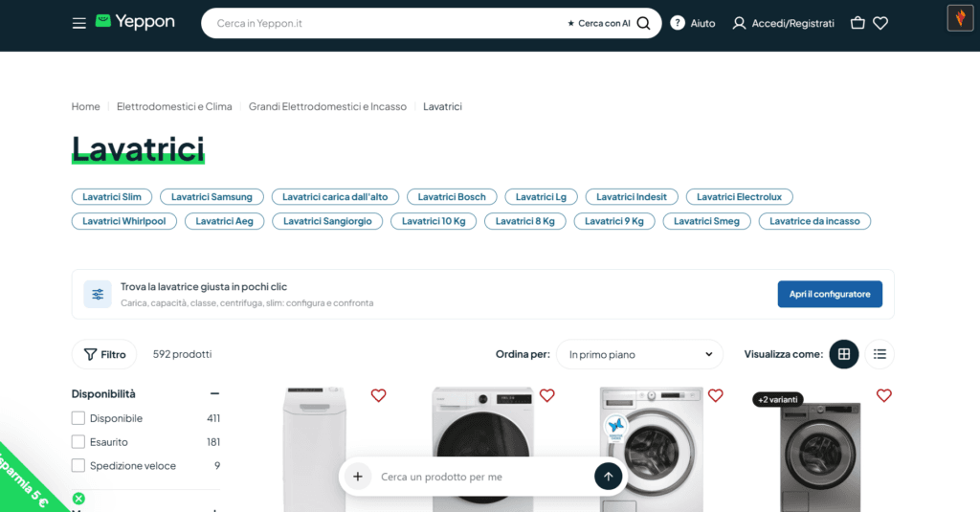The width and height of the screenshot is (980, 512).
Task: Select the Lavatrici 9 Kg chip
Action: click(x=614, y=221)
